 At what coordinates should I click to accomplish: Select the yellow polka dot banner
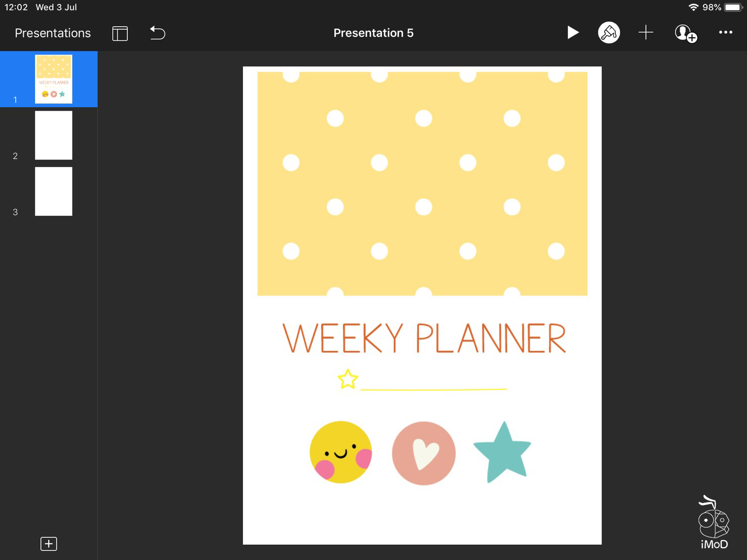[422, 183]
